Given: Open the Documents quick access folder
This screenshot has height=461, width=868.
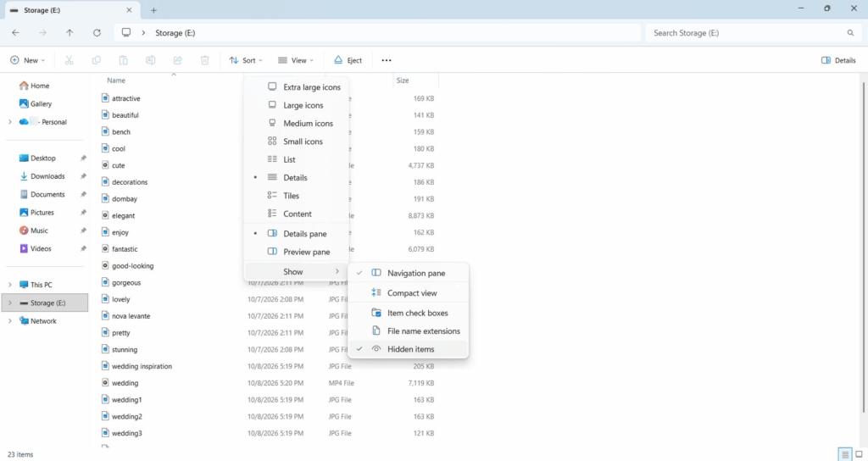Looking at the screenshot, I should coord(42,194).
